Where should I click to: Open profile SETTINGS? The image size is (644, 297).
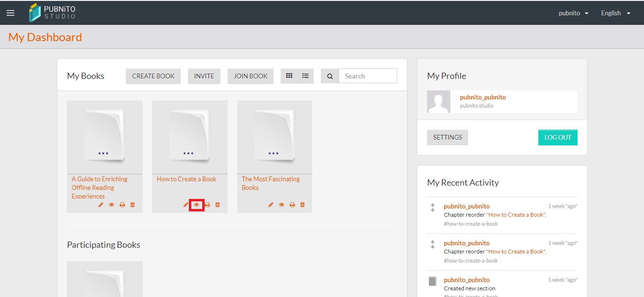[448, 137]
